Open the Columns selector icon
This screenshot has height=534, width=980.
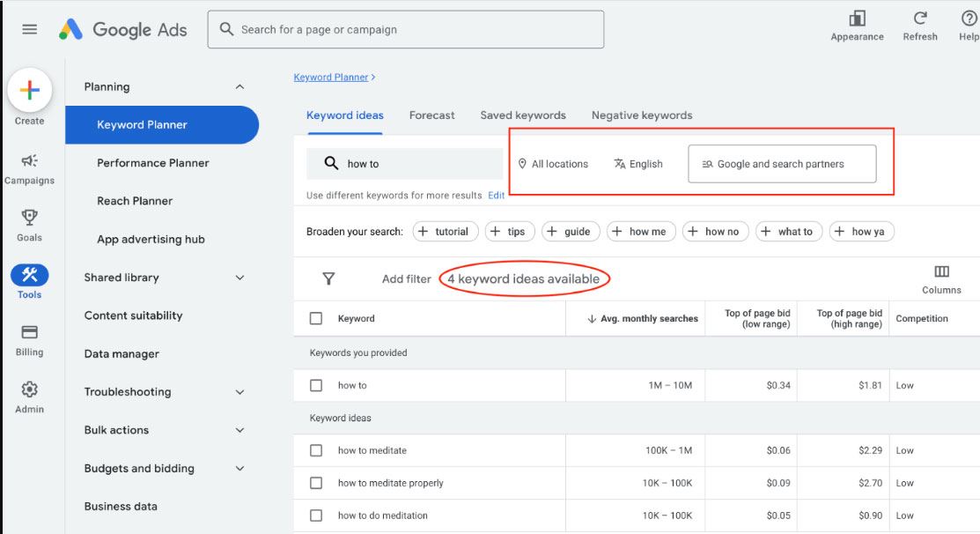[941, 271]
